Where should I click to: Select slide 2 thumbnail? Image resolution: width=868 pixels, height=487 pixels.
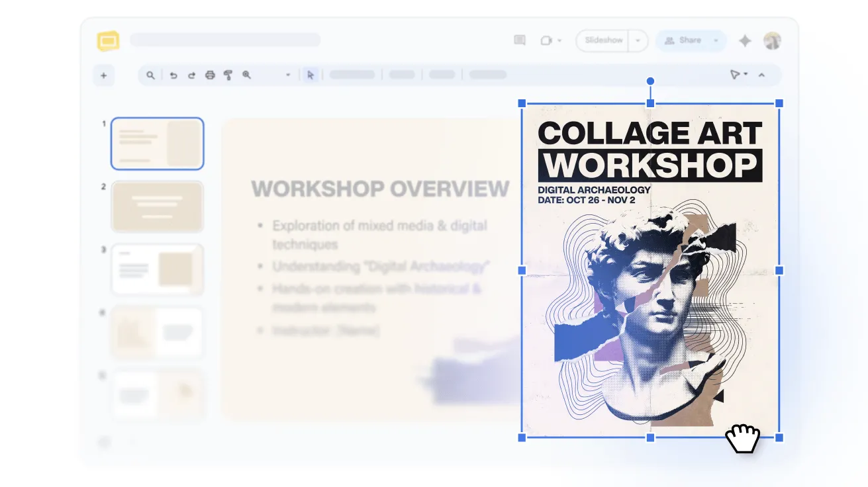(157, 206)
